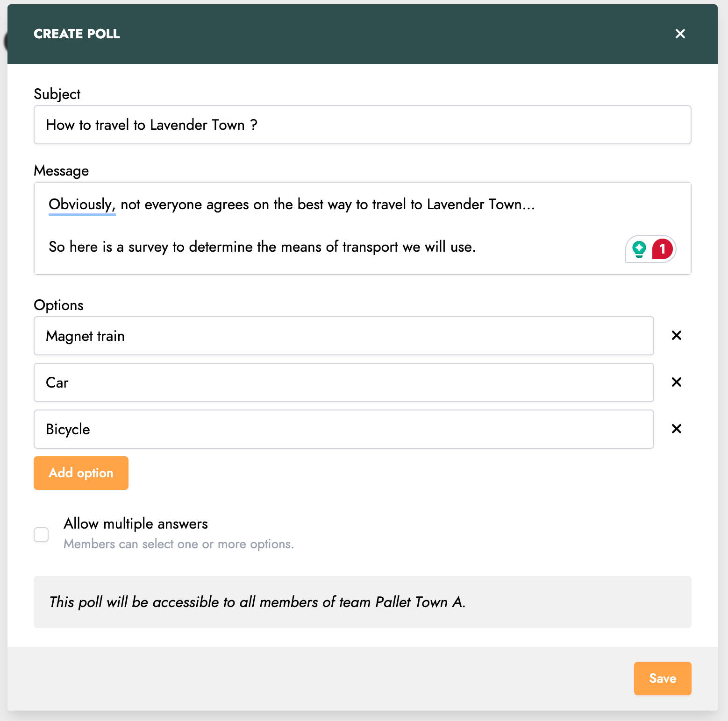Click the Options label
Image resolution: width=728 pixels, height=721 pixels.
pyautogui.click(x=58, y=305)
